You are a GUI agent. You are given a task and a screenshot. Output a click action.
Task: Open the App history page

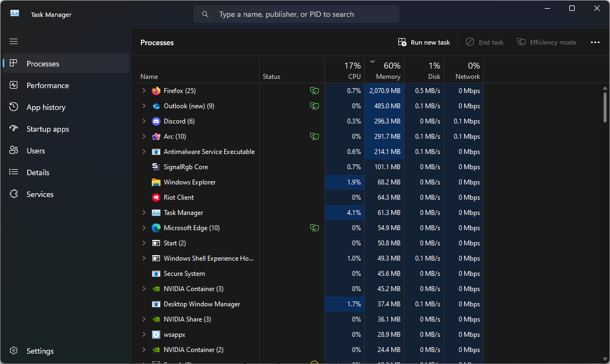66,107
